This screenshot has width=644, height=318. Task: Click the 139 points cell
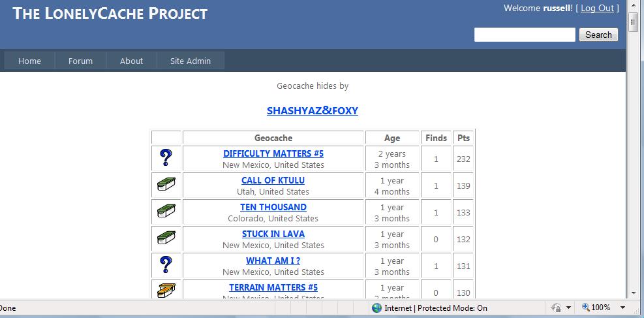tap(463, 185)
